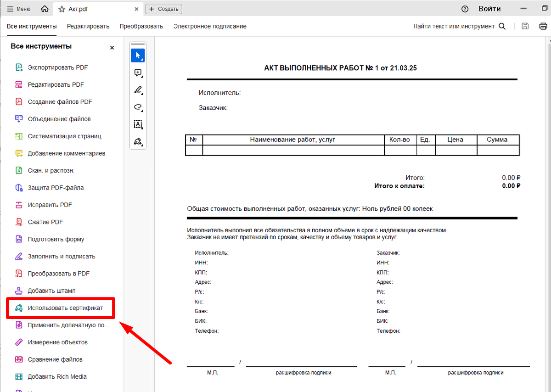Click the Цена column header
Viewport: 551px width, 392px height.
455,140
